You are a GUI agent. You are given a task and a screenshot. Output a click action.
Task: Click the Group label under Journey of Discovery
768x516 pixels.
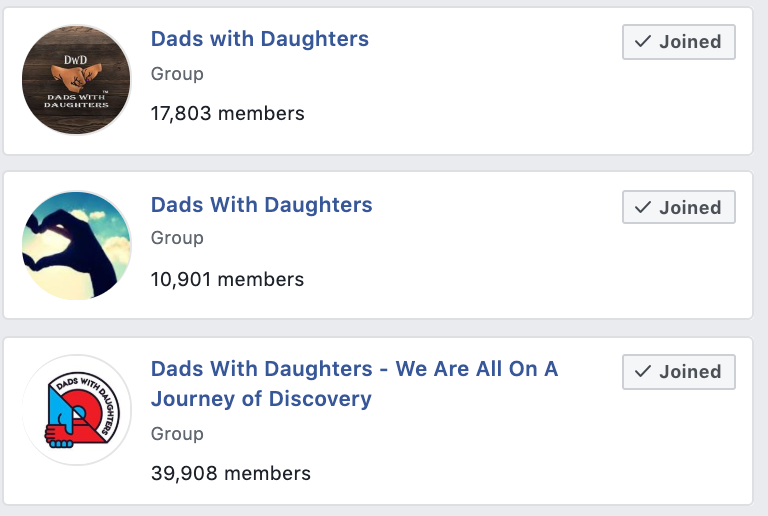pos(177,434)
